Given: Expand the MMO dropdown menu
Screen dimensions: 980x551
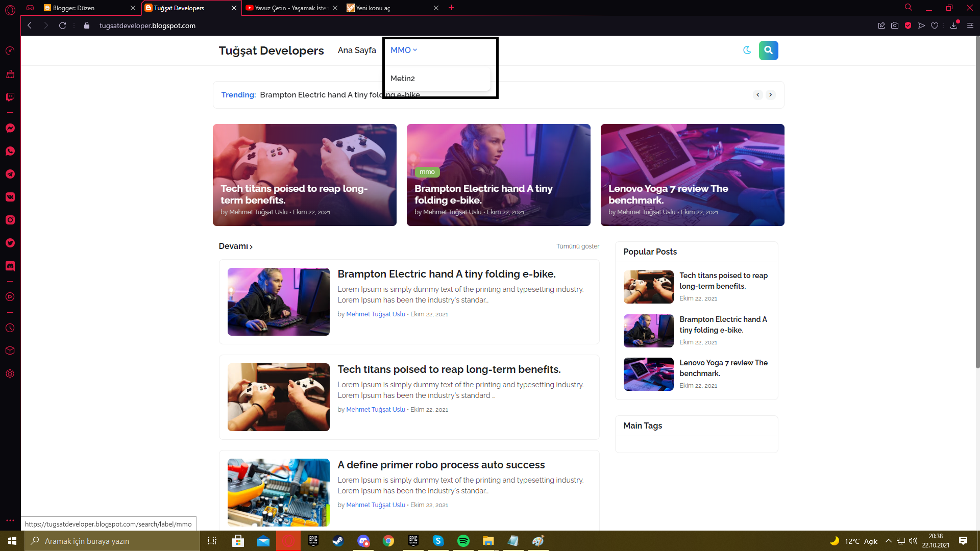Looking at the screenshot, I should (404, 50).
